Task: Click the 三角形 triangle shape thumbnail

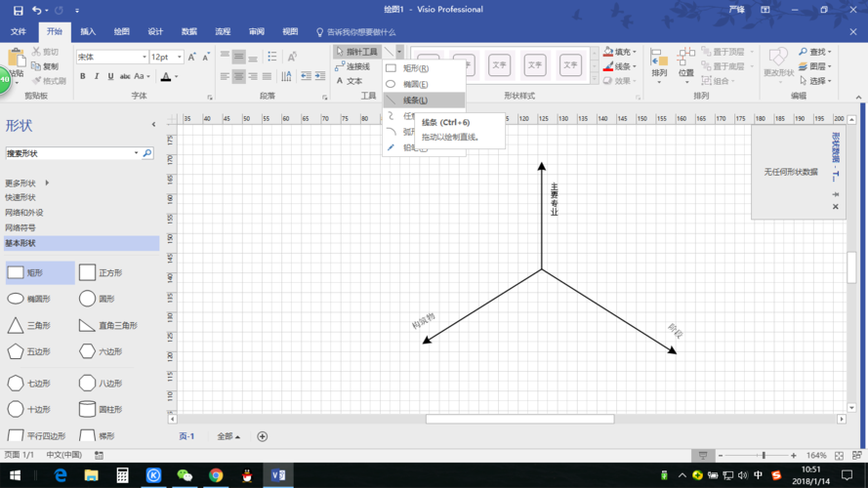Action: click(x=16, y=325)
